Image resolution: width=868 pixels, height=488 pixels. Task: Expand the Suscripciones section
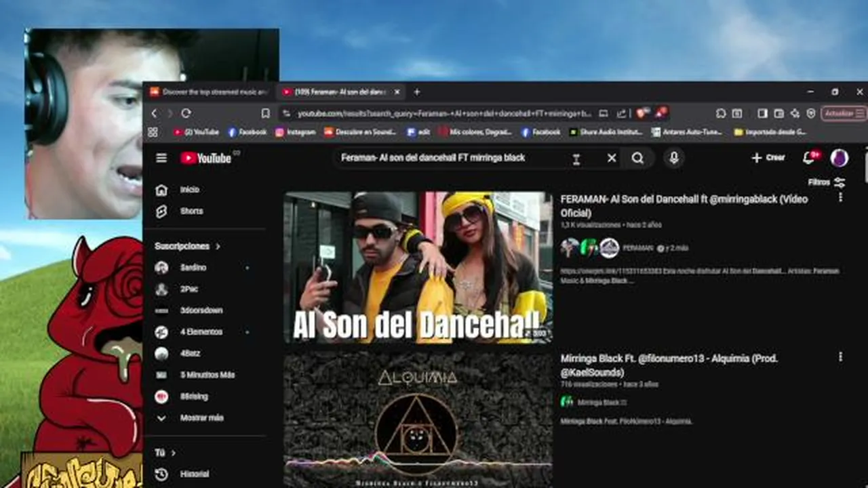coord(188,246)
